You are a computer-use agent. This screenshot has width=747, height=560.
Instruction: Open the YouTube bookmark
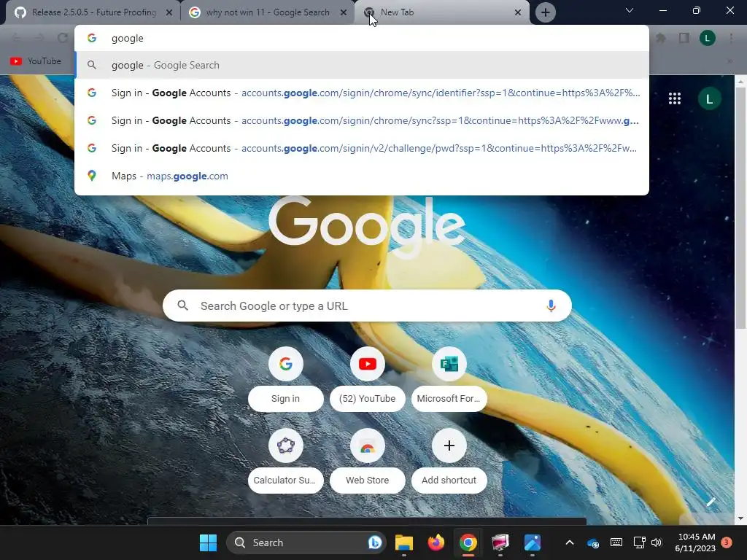coord(36,61)
